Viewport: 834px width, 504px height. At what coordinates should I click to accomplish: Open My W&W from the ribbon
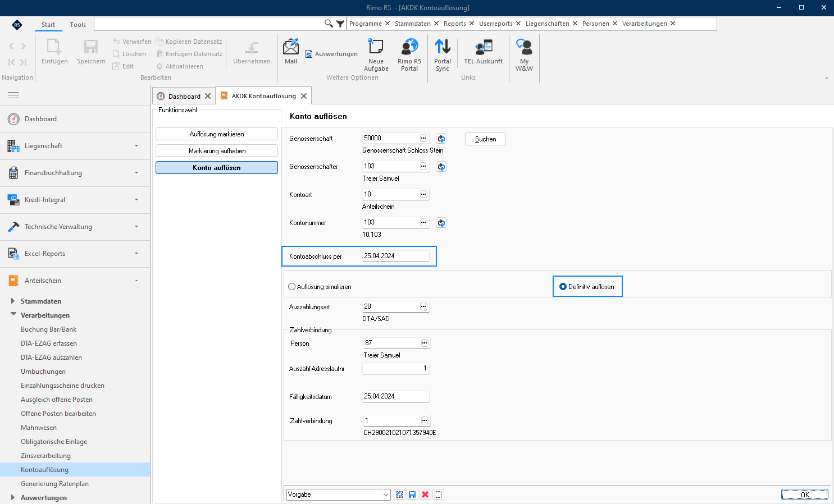click(x=524, y=54)
